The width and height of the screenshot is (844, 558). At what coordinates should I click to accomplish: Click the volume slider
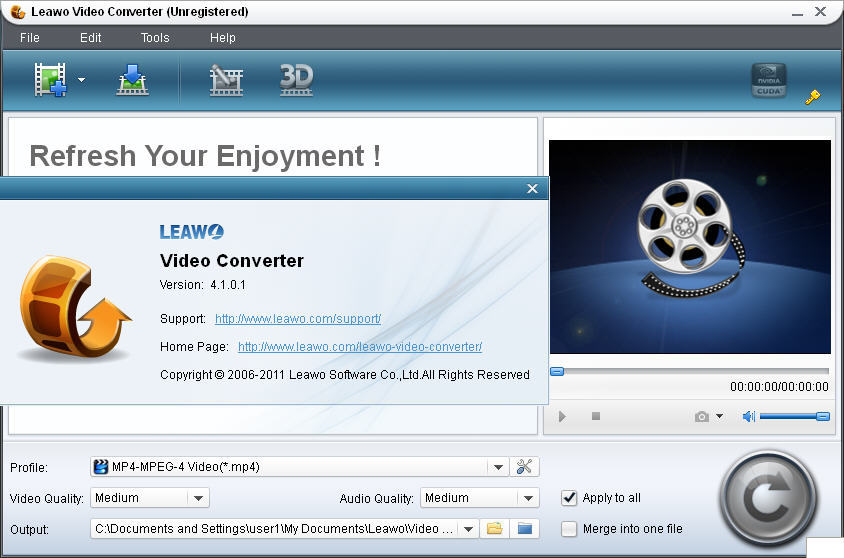click(x=794, y=416)
